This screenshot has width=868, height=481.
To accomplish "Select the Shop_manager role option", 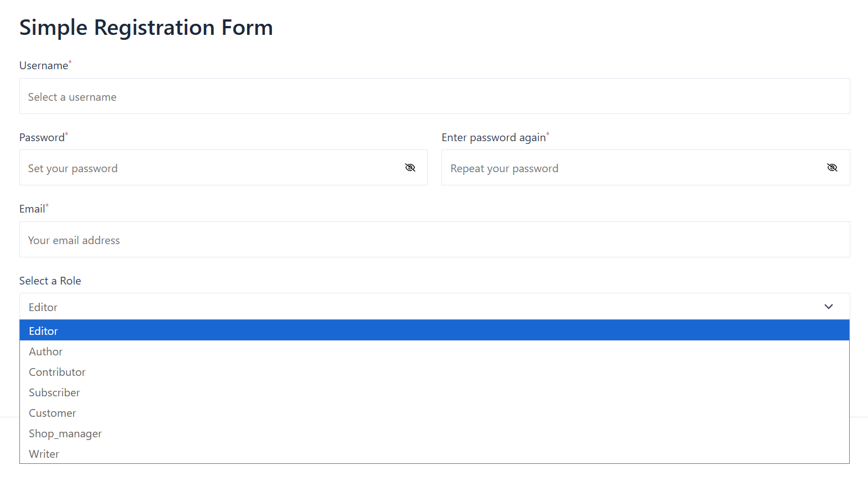I will pyautogui.click(x=65, y=433).
